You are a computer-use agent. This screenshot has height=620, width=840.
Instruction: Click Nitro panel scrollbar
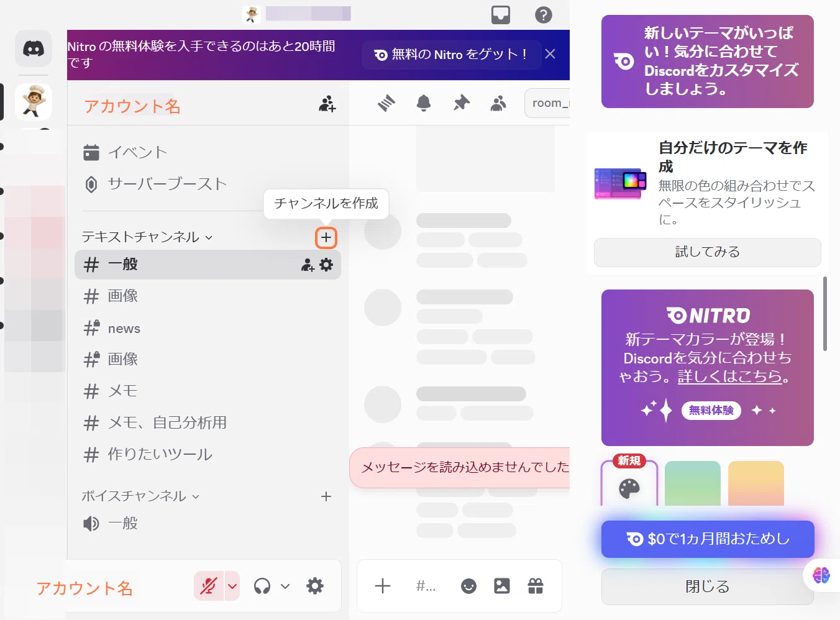[x=825, y=314]
